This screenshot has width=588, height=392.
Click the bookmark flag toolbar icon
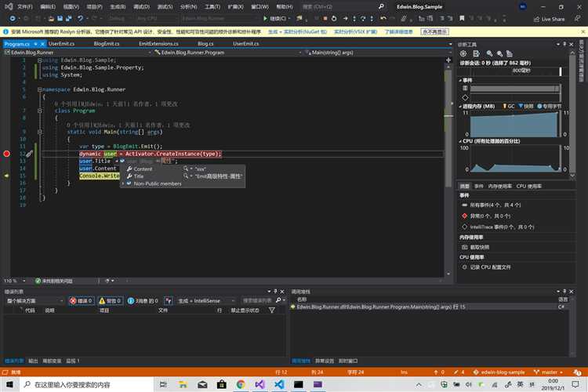462,18
